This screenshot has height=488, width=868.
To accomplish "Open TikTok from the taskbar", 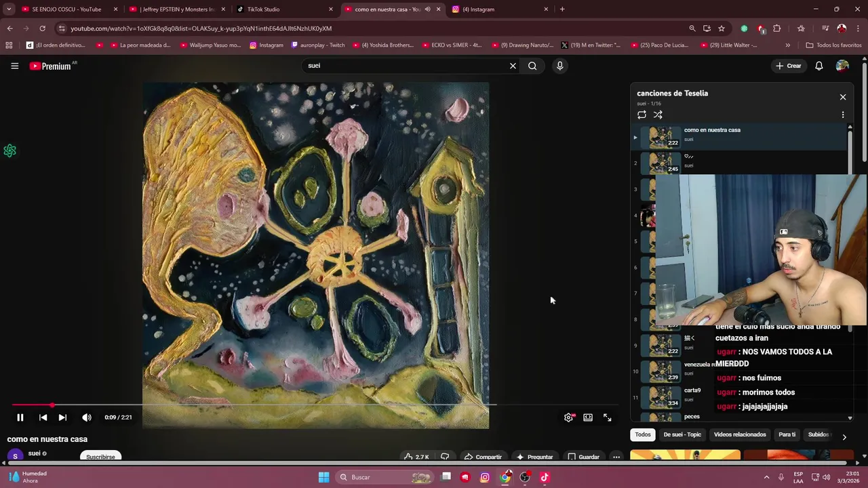I will click(545, 477).
